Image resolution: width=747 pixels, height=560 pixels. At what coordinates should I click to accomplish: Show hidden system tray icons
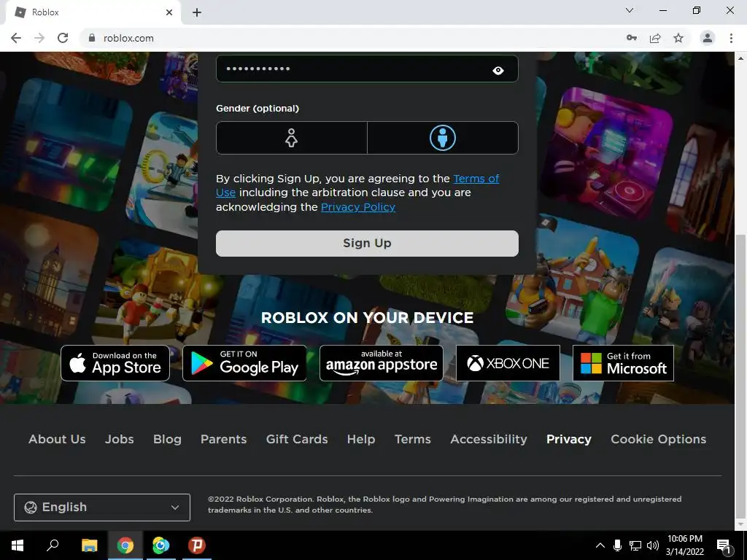point(600,545)
